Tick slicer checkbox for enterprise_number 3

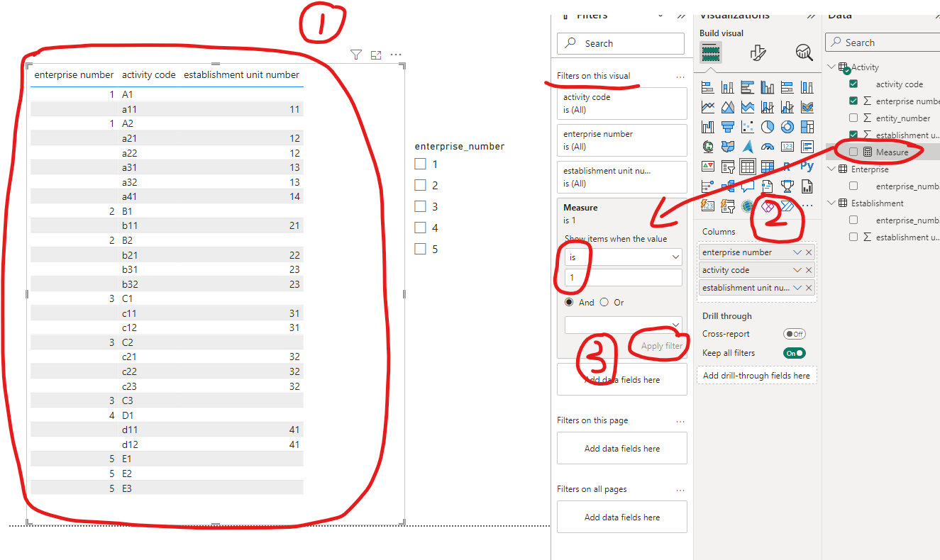point(420,206)
